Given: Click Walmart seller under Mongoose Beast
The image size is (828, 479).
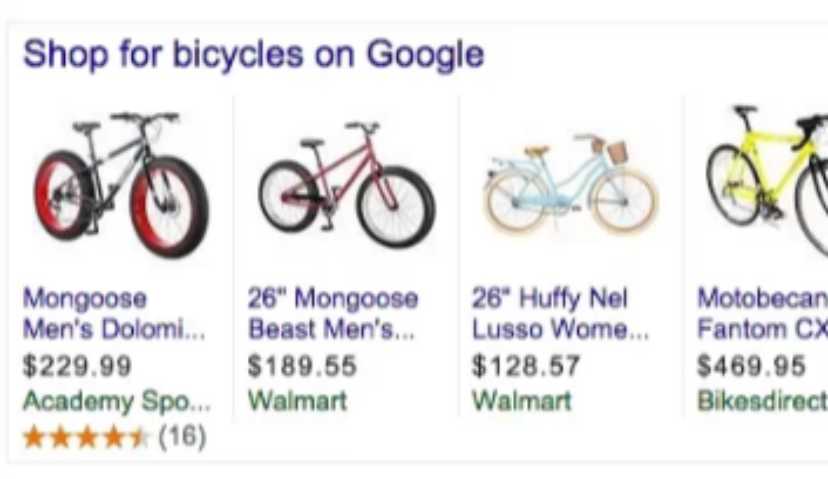Looking at the screenshot, I should click(297, 402).
